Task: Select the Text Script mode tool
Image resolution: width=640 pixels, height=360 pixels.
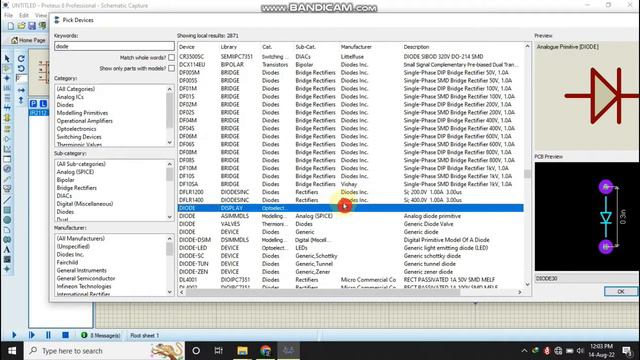Action: [x=7, y=98]
